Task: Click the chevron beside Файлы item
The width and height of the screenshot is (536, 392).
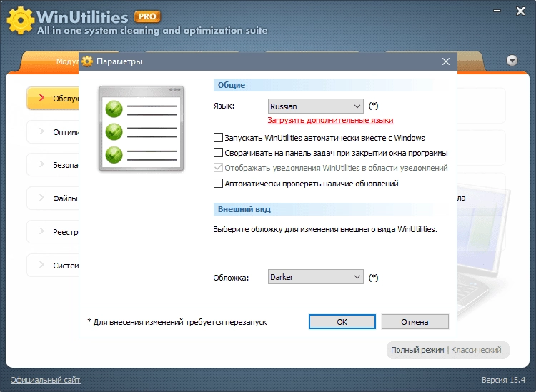Action: coord(41,198)
